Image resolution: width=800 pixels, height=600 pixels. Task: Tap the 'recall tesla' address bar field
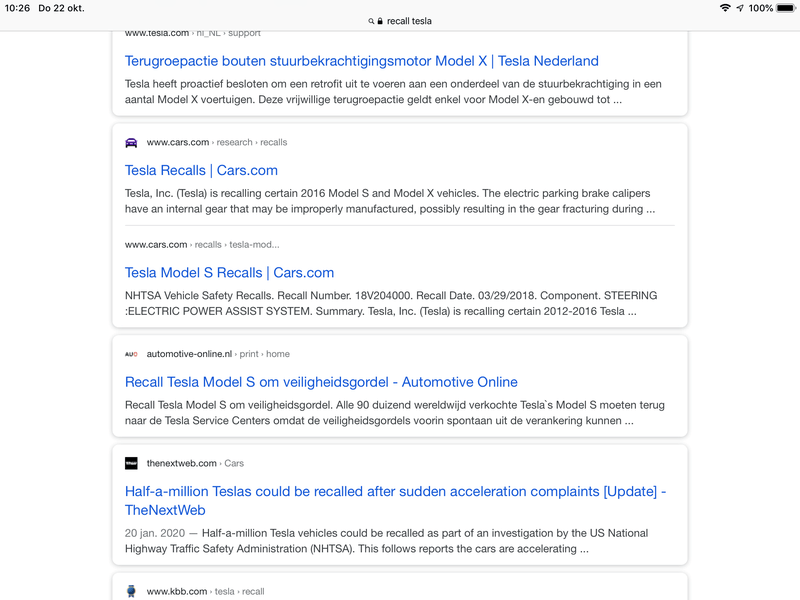coord(400,21)
